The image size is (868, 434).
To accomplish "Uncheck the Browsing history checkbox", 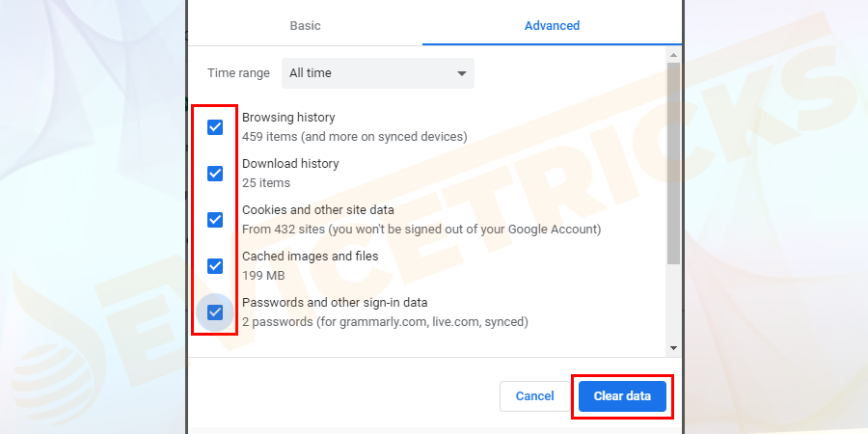I will click(215, 127).
